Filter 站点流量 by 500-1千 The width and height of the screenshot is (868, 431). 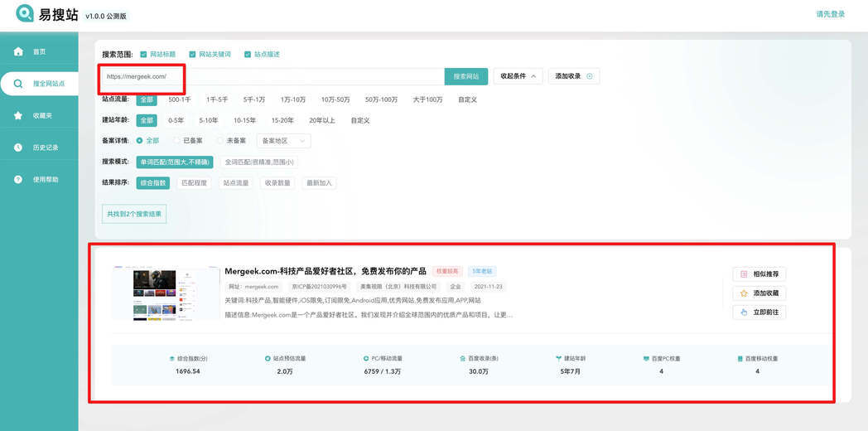point(180,99)
